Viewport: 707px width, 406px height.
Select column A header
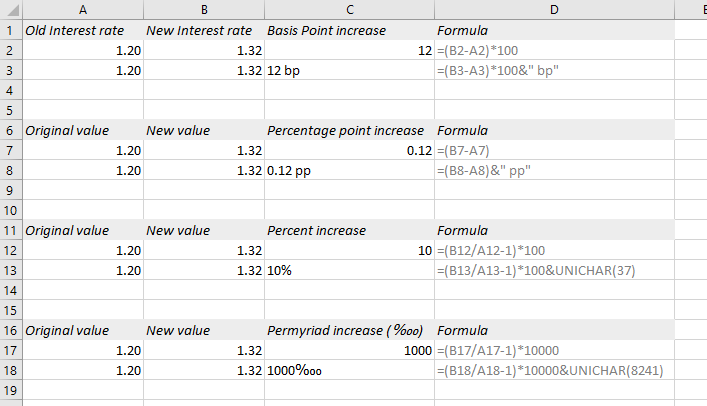83,9
